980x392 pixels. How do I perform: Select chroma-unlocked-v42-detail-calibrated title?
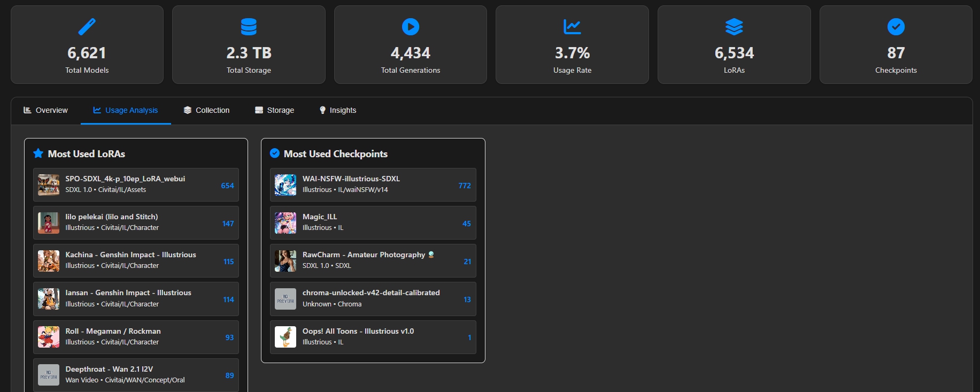[371, 293]
